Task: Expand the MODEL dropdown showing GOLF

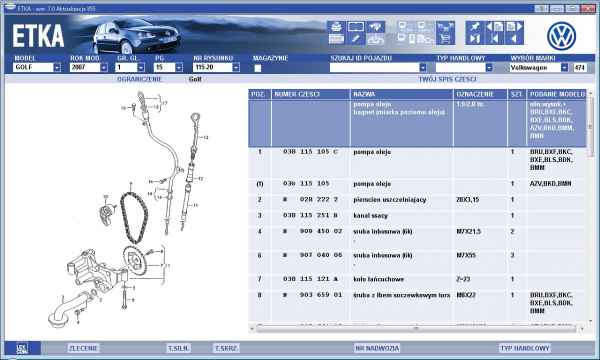Action: pyautogui.click(x=57, y=67)
